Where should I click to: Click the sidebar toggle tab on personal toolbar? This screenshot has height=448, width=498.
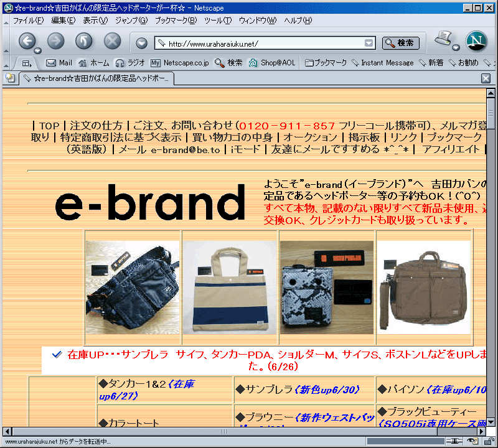click(27, 63)
